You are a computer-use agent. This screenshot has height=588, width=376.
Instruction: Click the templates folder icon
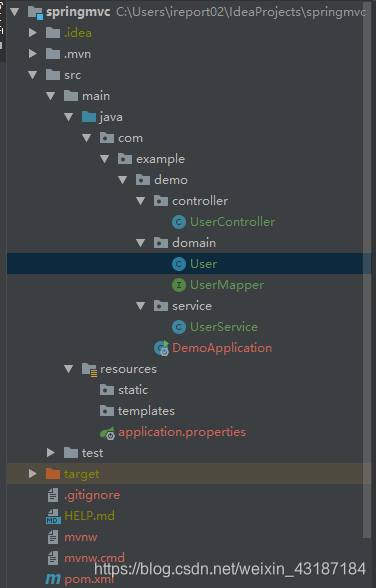pyautogui.click(x=107, y=411)
